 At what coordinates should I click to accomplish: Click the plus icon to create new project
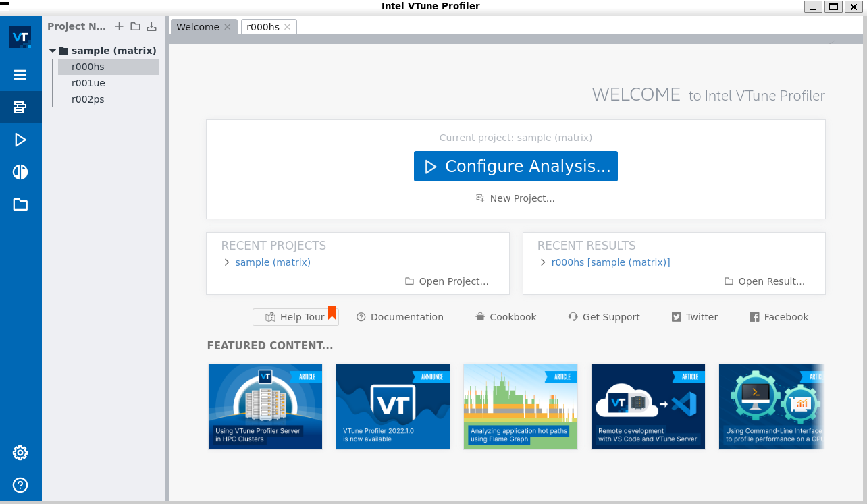(x=120, y=26)
